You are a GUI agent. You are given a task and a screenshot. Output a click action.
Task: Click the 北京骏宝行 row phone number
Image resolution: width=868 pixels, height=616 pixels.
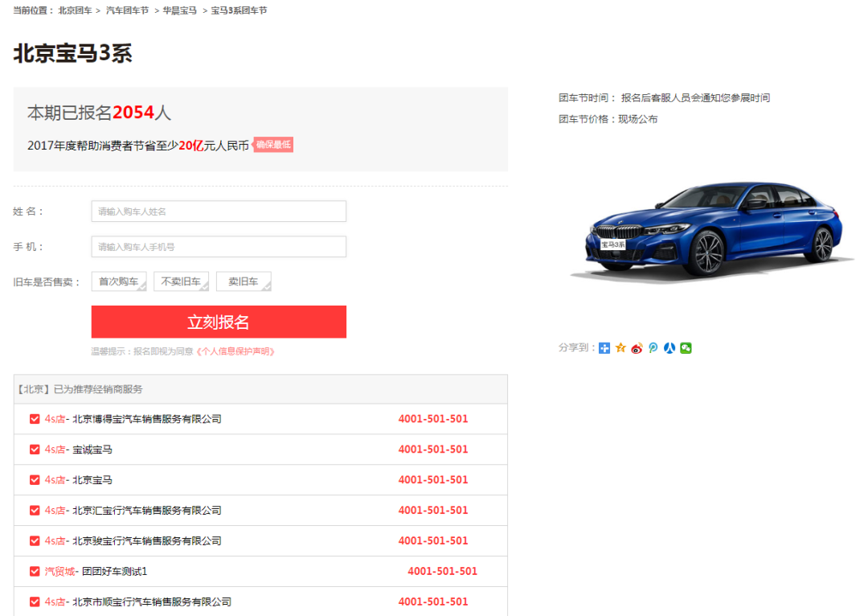(x=433, y=541)
